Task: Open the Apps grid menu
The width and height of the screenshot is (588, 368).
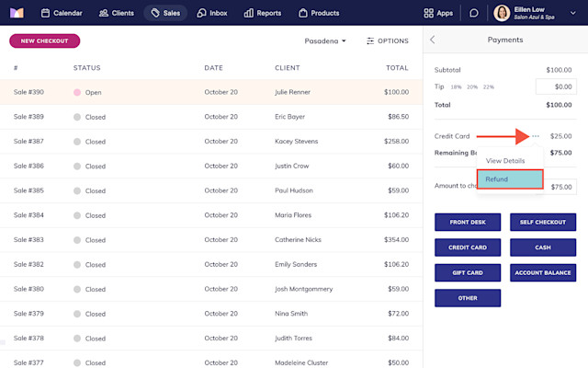Action: [438, 13]
